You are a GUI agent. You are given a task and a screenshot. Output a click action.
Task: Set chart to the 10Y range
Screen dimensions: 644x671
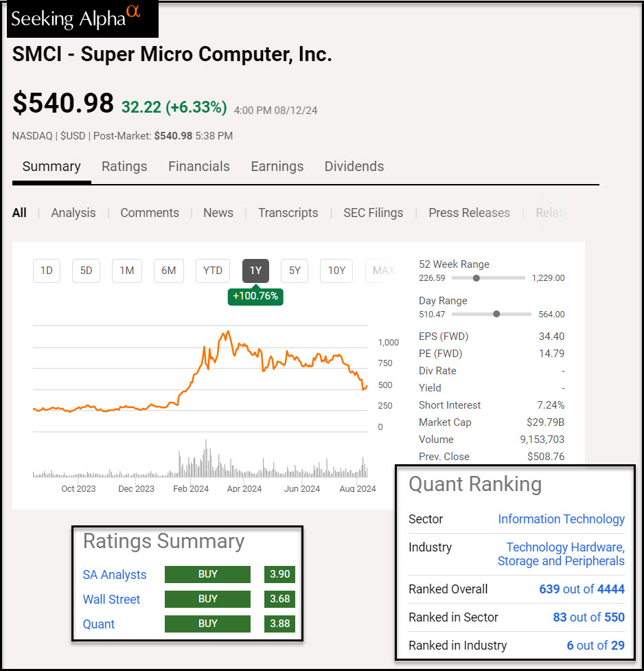pyautogui.click(x=336, y=271)
